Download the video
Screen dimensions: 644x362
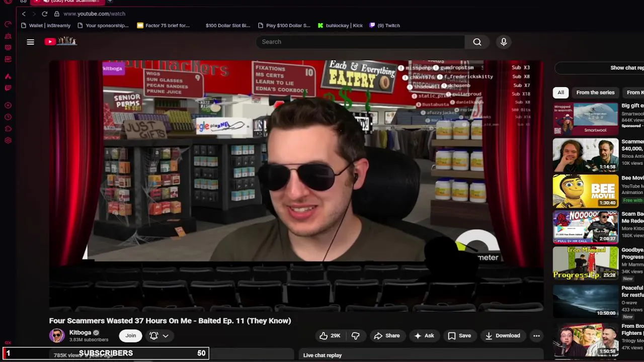(x=502, y=336)
